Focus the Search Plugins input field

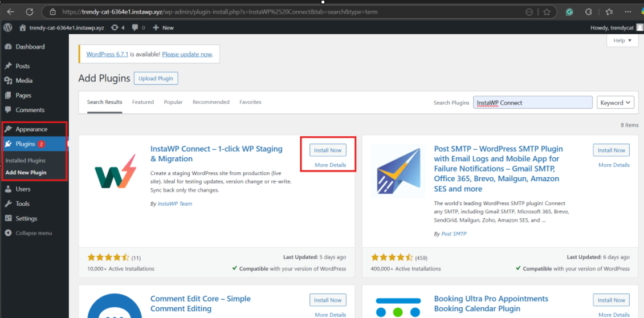[533, 103]
